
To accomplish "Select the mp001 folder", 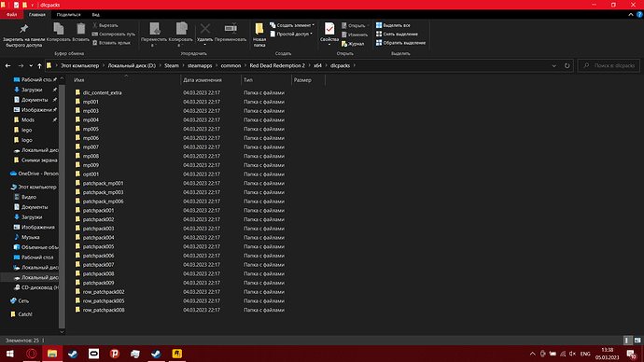I will coord(91,102).
